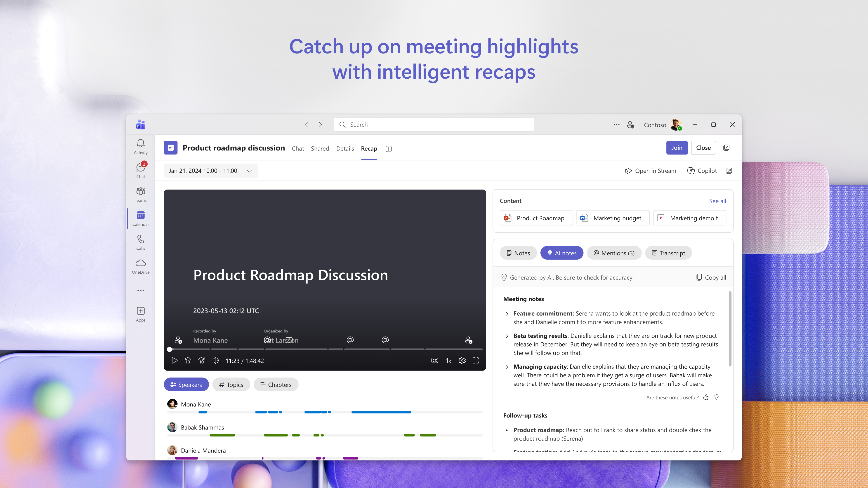This screenshot has width=868, height=488.
Task: Enable the Speakers view below the video
Action: (x=186, y=384)
